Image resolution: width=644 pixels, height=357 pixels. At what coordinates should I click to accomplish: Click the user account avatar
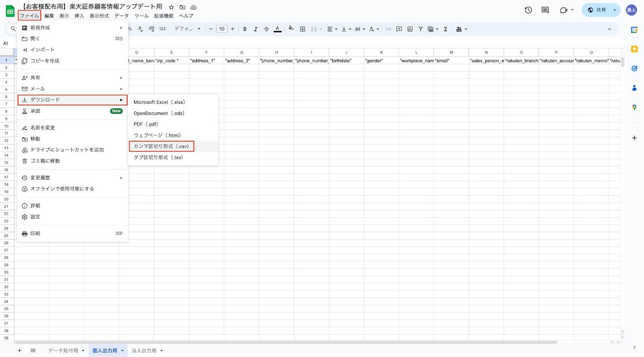631,10
